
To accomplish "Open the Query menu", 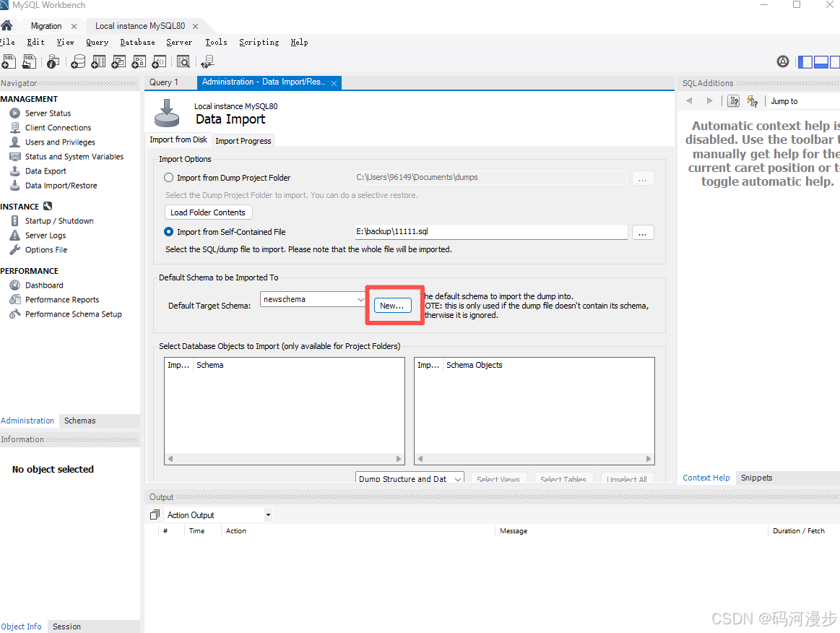I will coord(97,42).
